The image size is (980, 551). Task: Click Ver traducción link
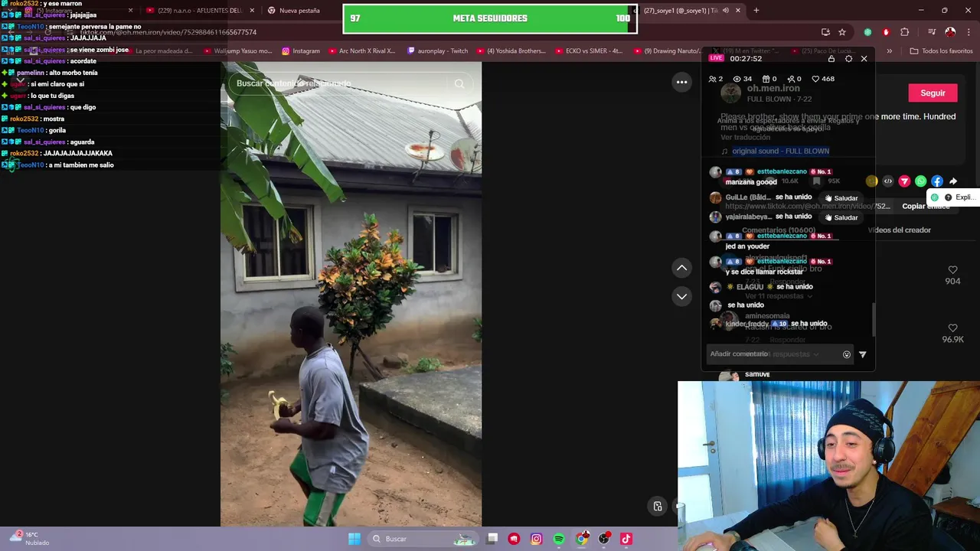745,138
